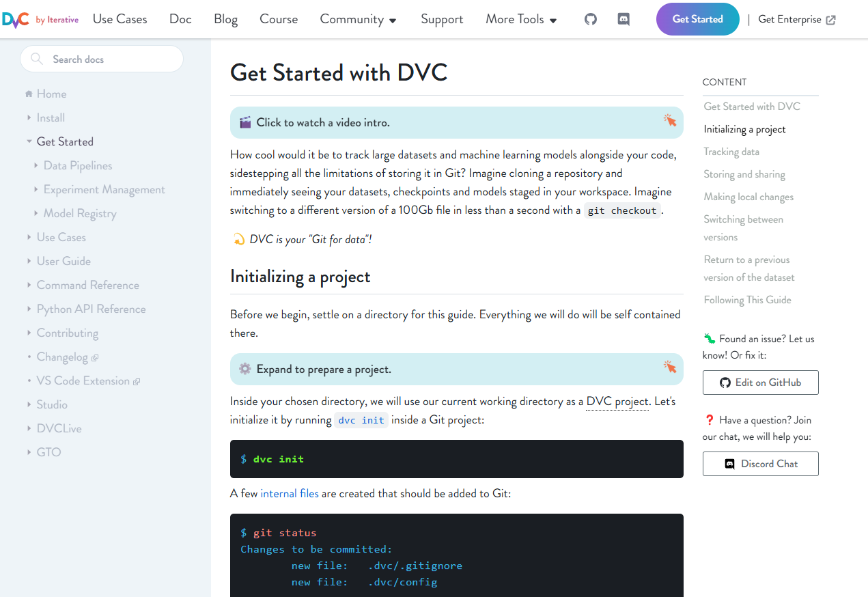The width and height of the screenshot is (868, 597).
Task: Click the clapperboard icon in the video intro banner
Action: [x=245, y=123]
